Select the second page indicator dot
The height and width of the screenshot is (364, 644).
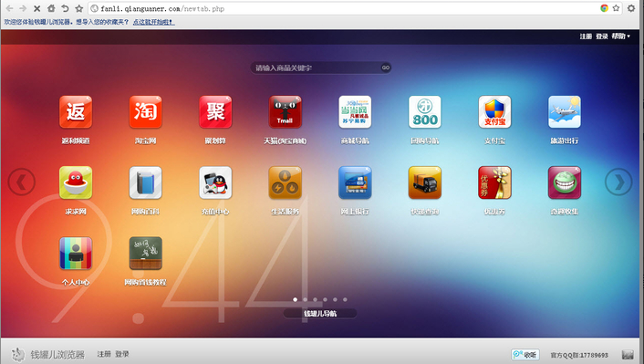click(305, 299)
